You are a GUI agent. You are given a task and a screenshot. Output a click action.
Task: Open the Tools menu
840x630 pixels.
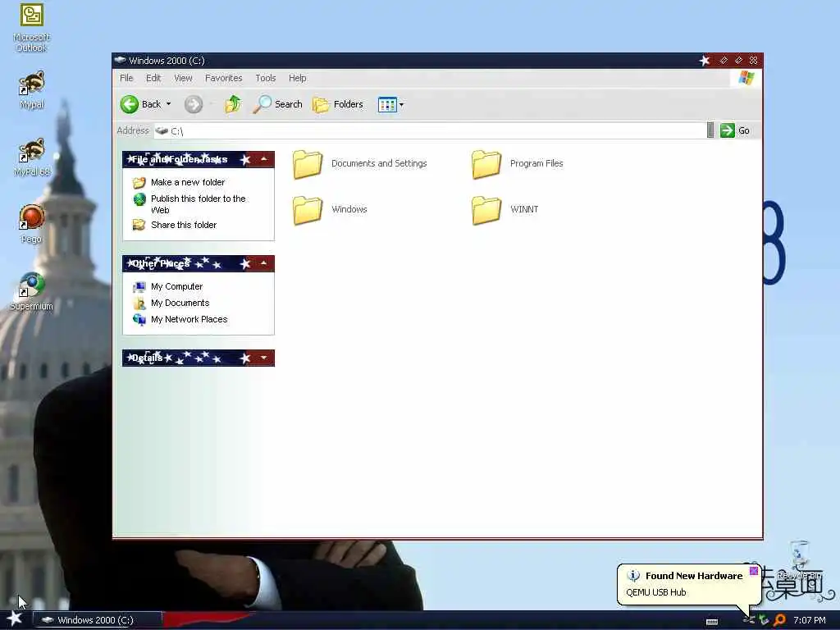[x=265, y=78]
